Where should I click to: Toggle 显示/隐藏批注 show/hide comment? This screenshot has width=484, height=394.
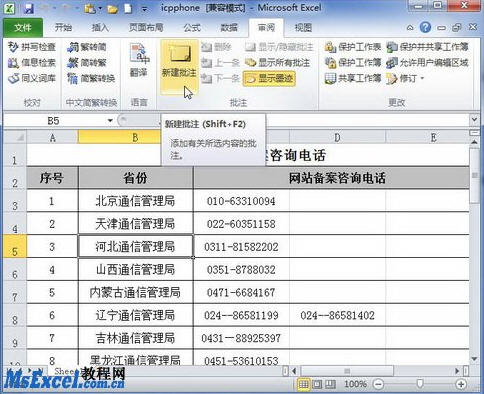tap(279, 47)
